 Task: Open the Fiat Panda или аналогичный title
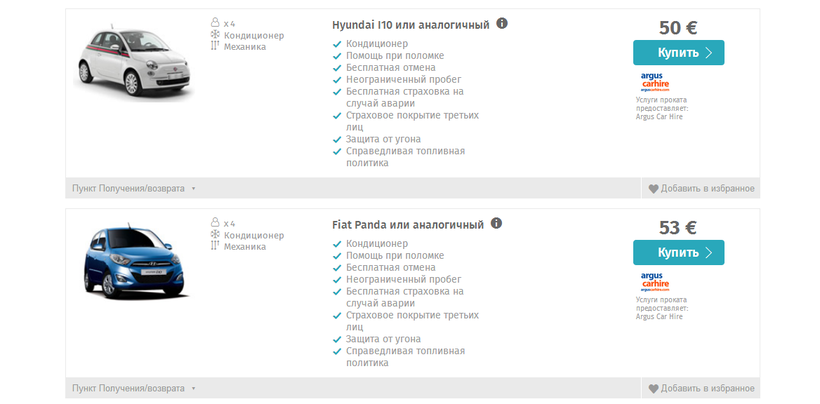pyautogui.click(x=407, y=225)
